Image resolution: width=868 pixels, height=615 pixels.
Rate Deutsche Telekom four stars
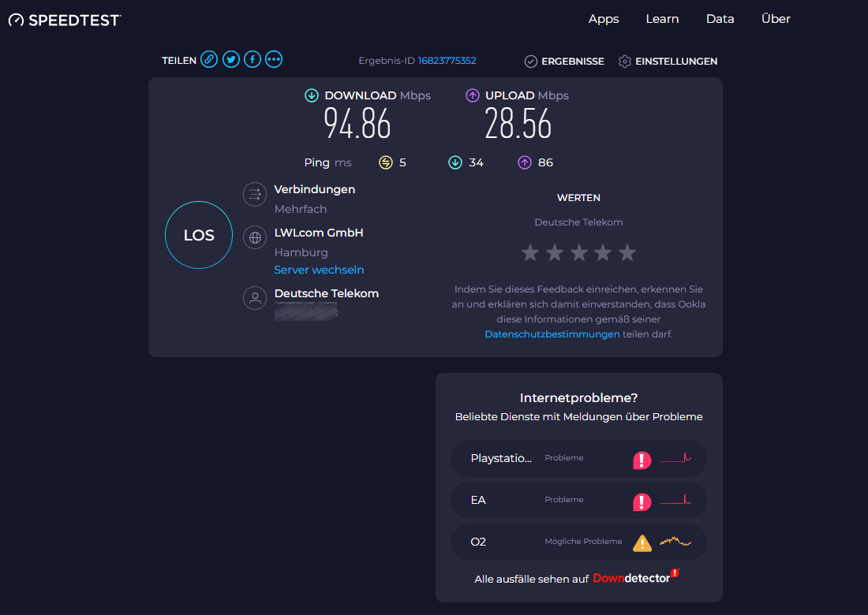[603, 253]
